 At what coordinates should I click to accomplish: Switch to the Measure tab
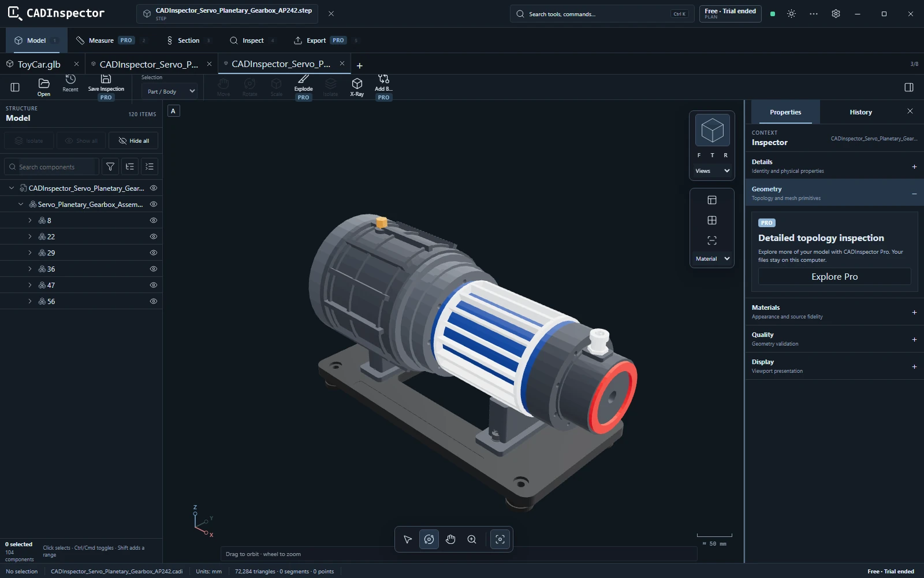click(x=111, y=40)
